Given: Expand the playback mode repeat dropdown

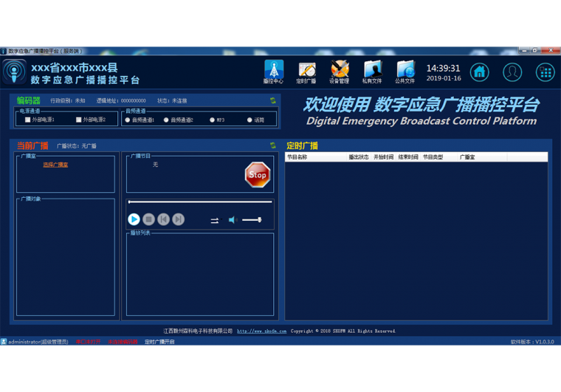Looking at the screenshot, I should click(215, 220).
